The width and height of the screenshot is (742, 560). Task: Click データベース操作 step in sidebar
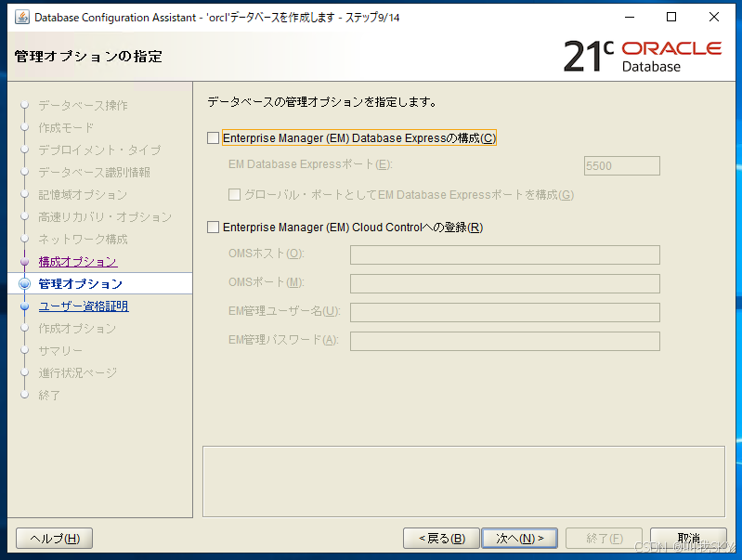click(83, 105)
